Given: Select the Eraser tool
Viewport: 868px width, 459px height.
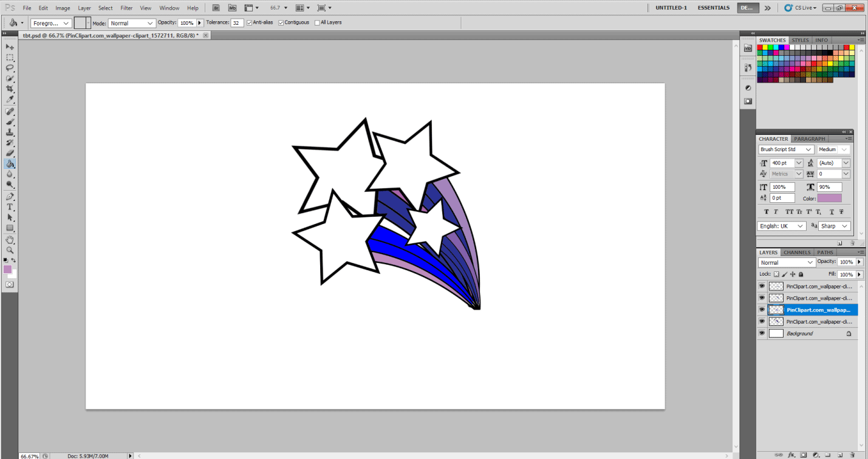Looking at the screenshot, I should [x=10, y=153].
